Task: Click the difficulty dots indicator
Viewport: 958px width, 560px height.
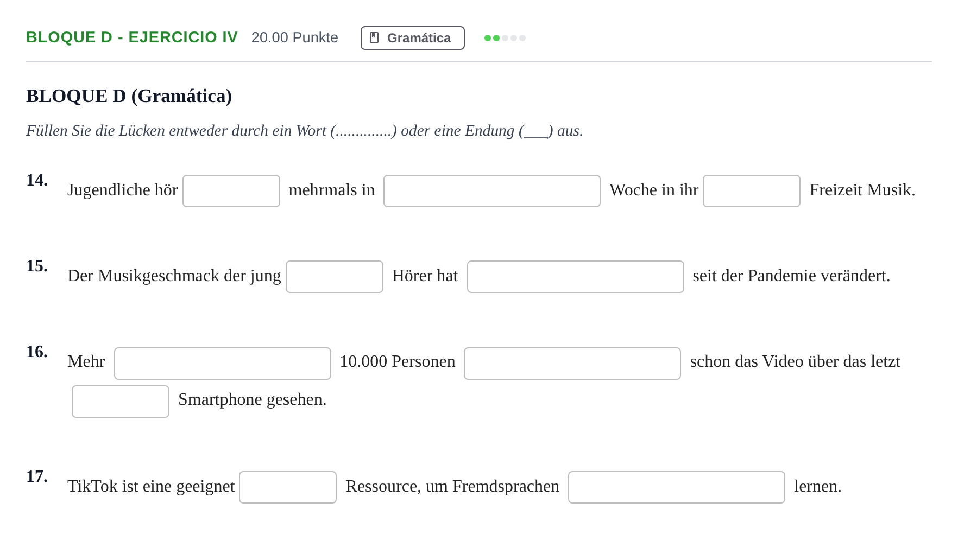Action: coord(505,38)
